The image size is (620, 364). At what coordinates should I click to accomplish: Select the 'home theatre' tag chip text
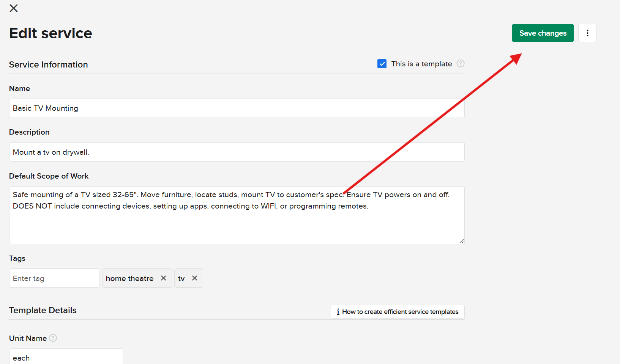coord(129,278)
